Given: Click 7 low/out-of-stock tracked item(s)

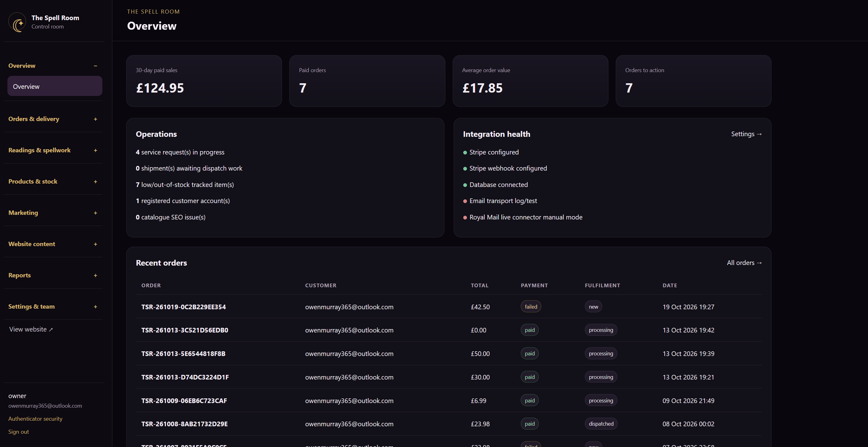Looking at the screenshot, I should 185,185.
